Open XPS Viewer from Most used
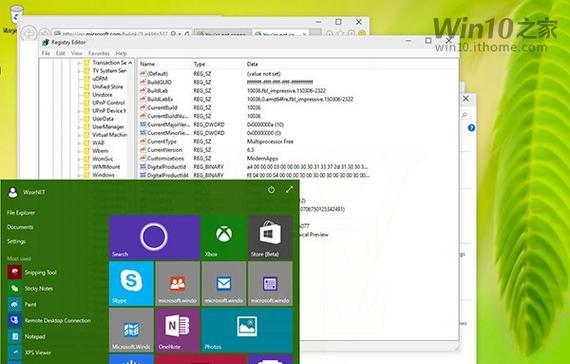Image resolution: width=570 pixels, height=364 pixels. 29,352
